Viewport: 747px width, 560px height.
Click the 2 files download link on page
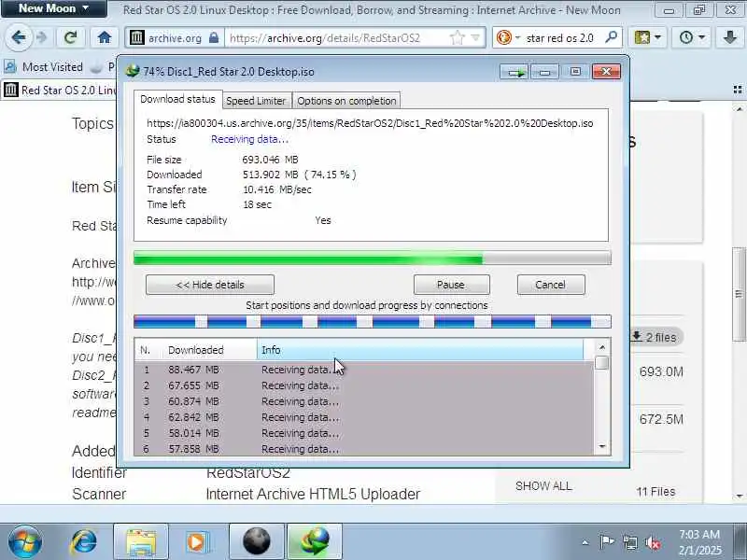pos(655,337)
